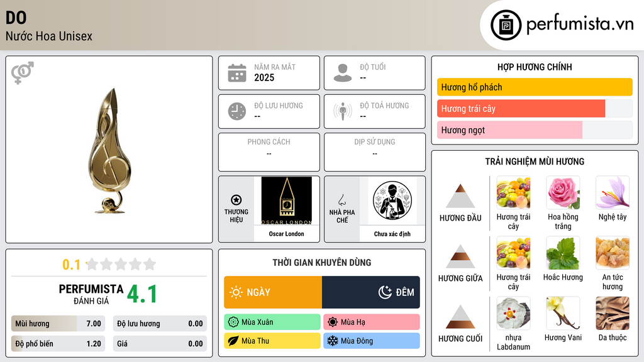Click the Độ lưu hương 0.00 score
Screen dimensions: 644x362
[160, 324]
